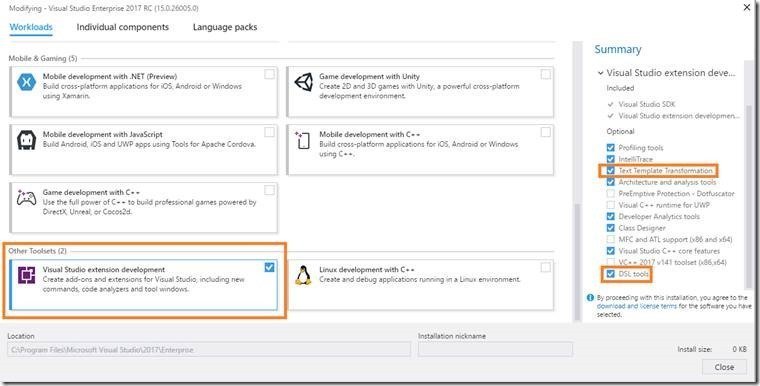The width and height of the screenshot is (760, 386).
Task: Uncheck Architecture and analysis tools
Action: [x=611, y=182]
